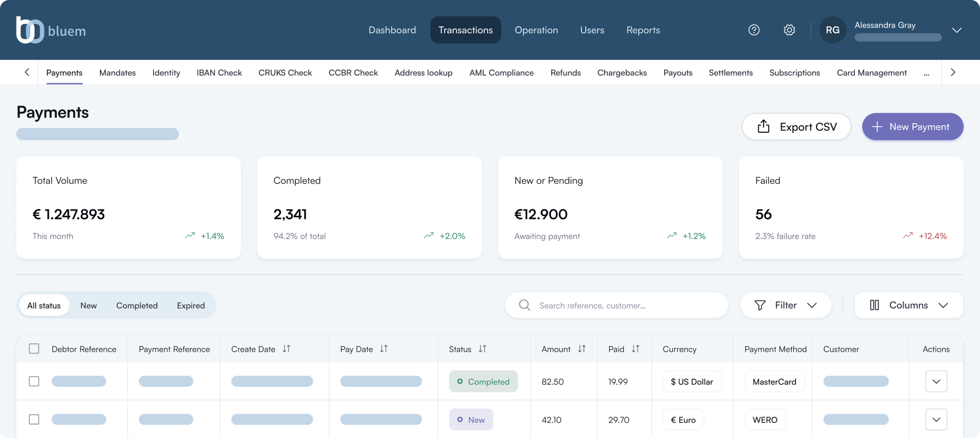Viewport: 980px width, 438px height.
Task: Click the Export CSV button
Action: (x=796, y=127)
